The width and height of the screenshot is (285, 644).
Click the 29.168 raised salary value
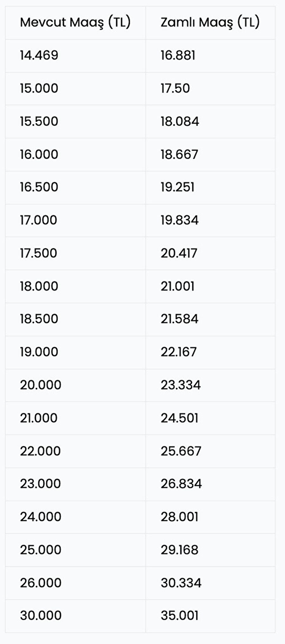tap(179, 550)
